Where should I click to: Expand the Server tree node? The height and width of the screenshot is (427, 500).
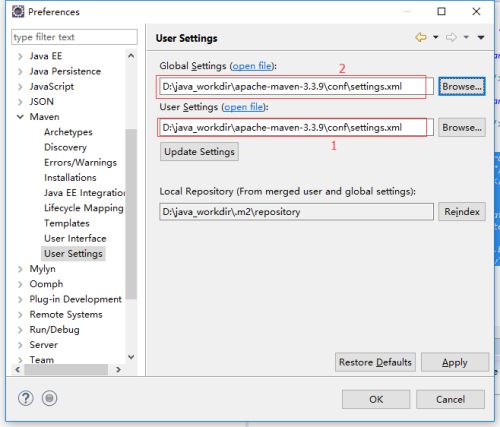coord(20,345)
